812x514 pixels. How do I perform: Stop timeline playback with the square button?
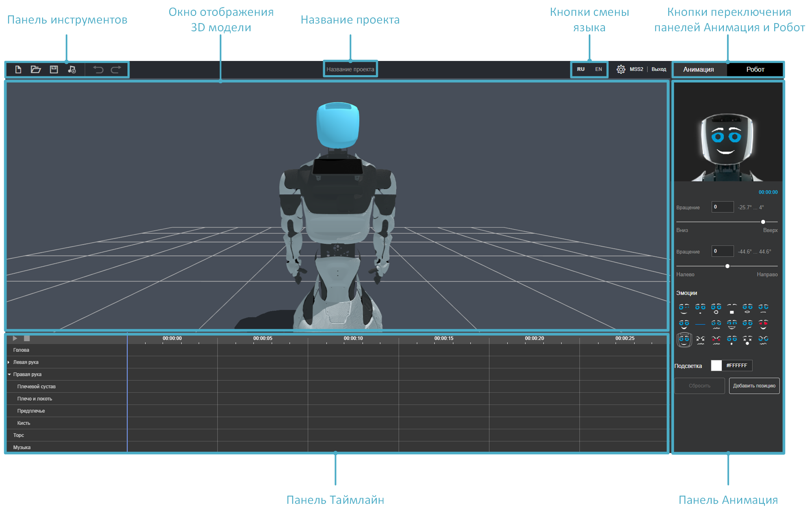[27, 338]
